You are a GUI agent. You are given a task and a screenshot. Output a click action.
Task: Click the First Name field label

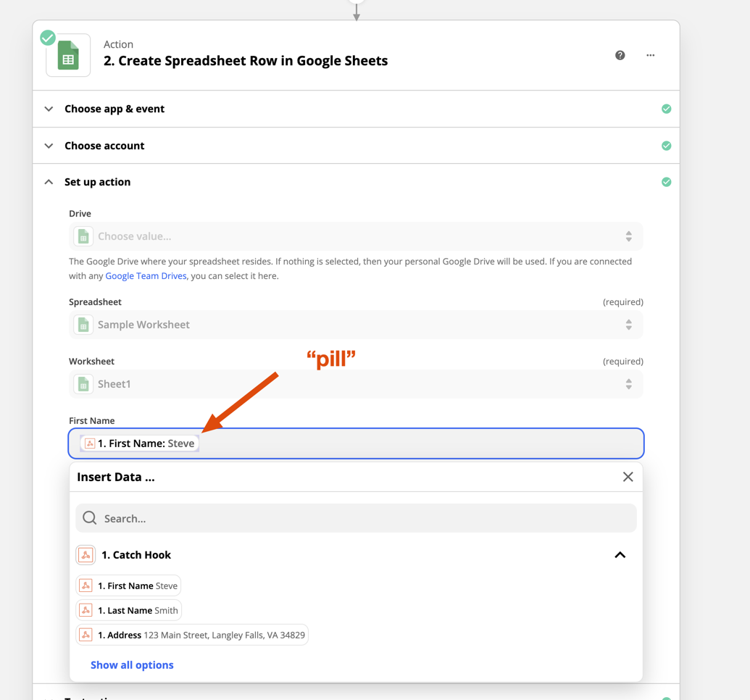[x=92, y=420]
